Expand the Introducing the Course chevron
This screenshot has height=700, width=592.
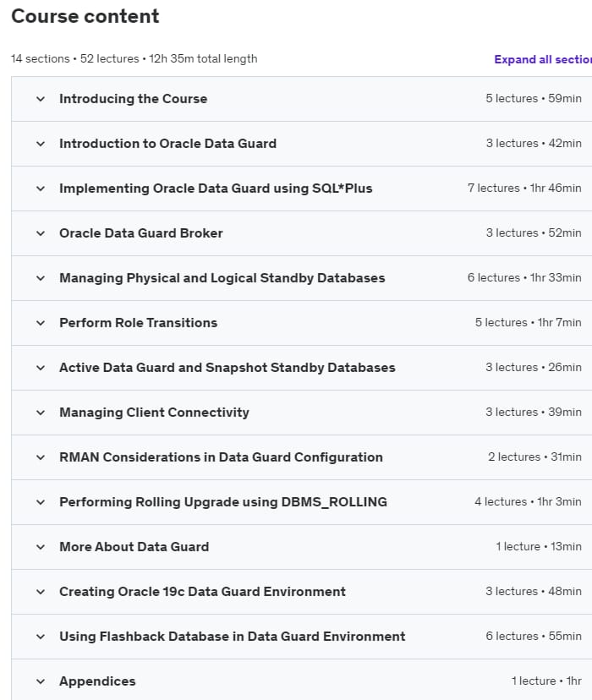click(x=41, y=99)
